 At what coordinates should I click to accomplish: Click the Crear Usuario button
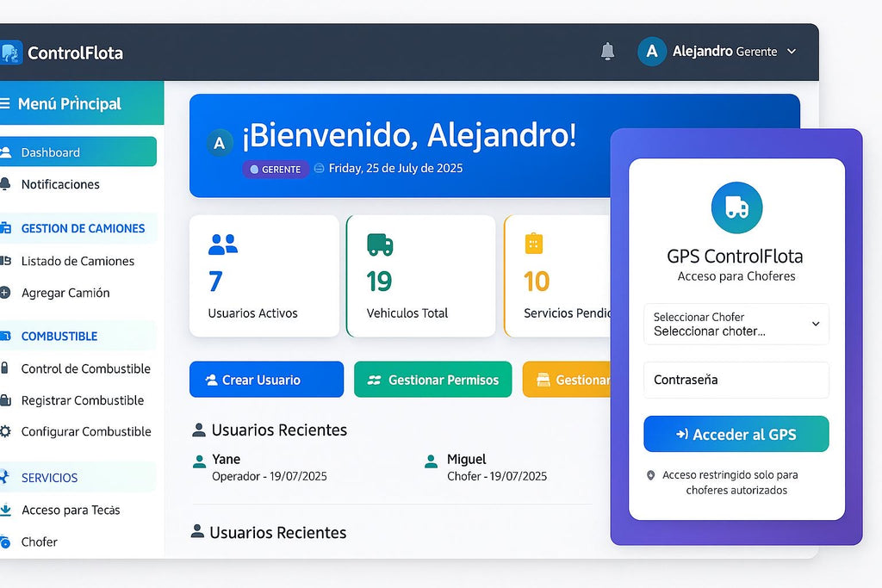[x=266, y=379]
